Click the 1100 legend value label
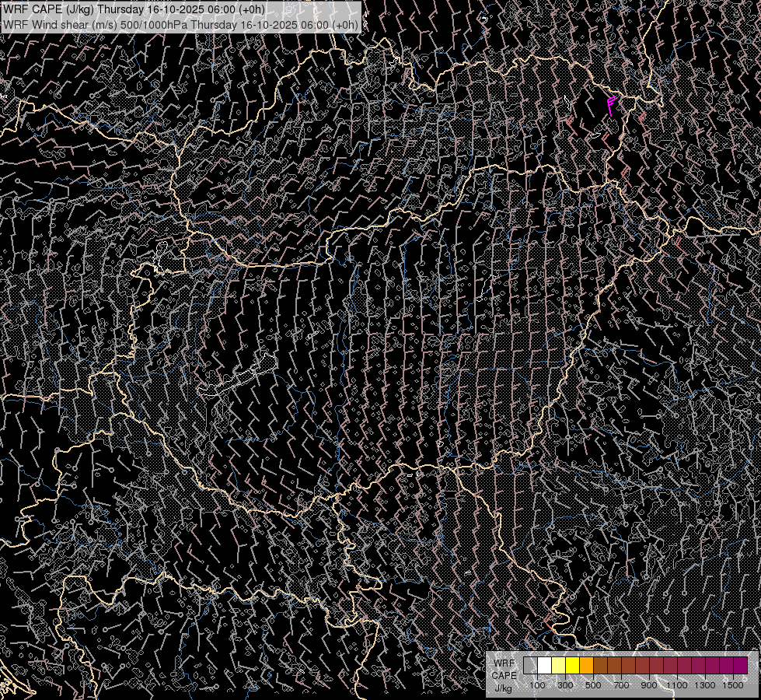 (x=677, y=685)
